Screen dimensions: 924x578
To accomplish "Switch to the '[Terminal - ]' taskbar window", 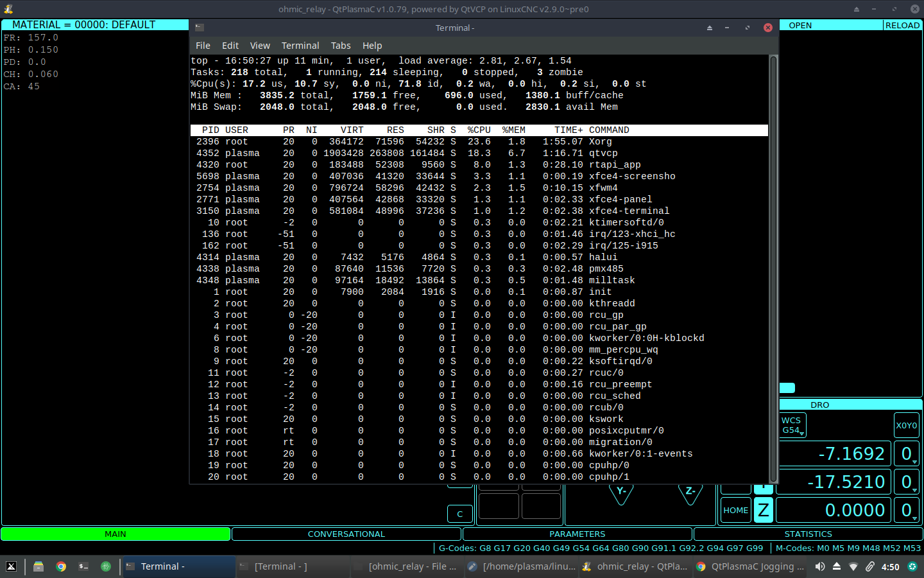I will [x=292, y=566].
